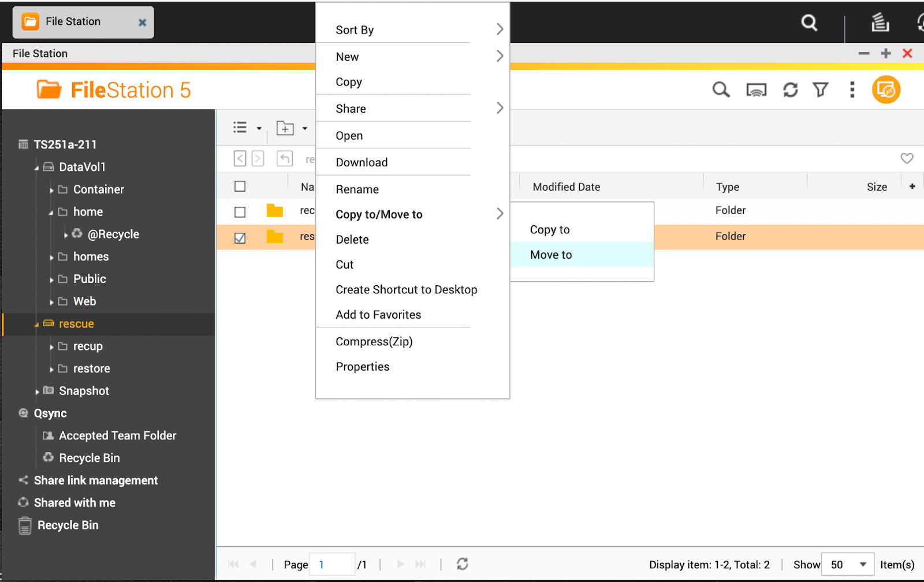This screenshot has width=924, height=582.
Task: Close the File Station desktop tab
Action: 142,23
